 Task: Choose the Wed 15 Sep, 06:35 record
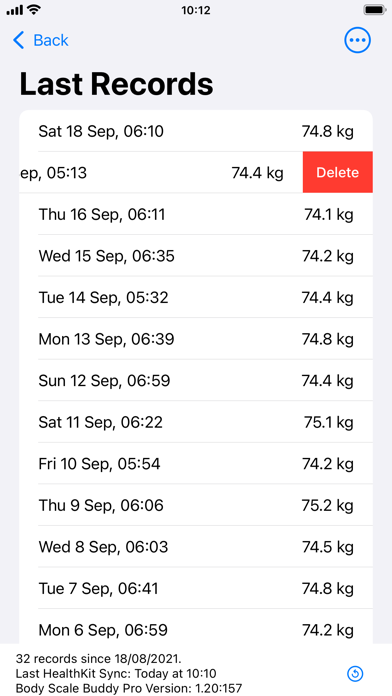pyautogui.click(x=196, y=256)
